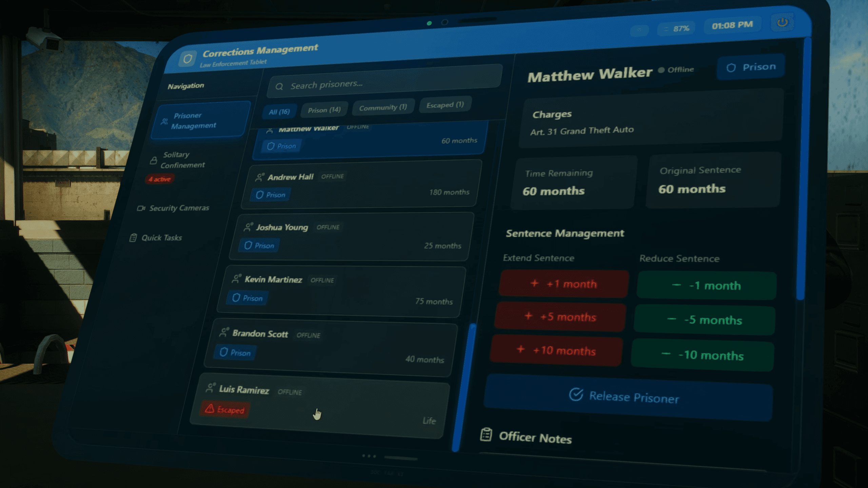Select Joshua Young prisoner entry
Screen dimensions: 868x488
coord(351,237)
